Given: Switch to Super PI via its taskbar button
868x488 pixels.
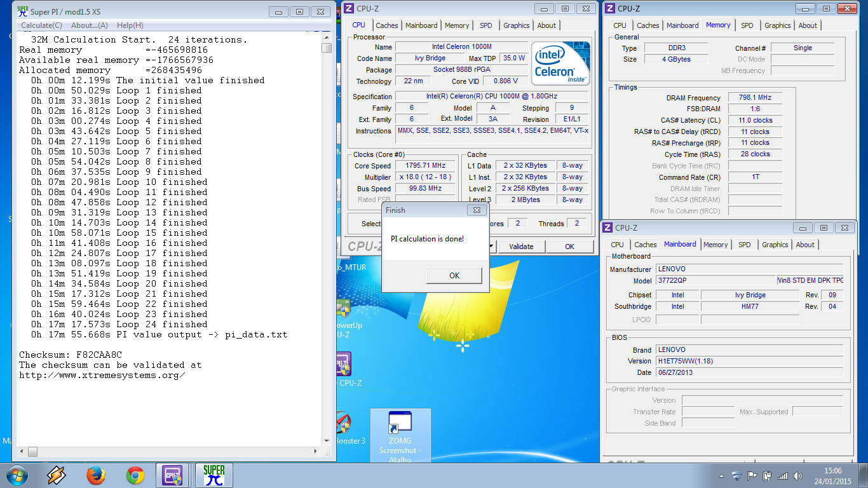Looking at the screenshot, I should pyautogui.click(x=214, y=475).
